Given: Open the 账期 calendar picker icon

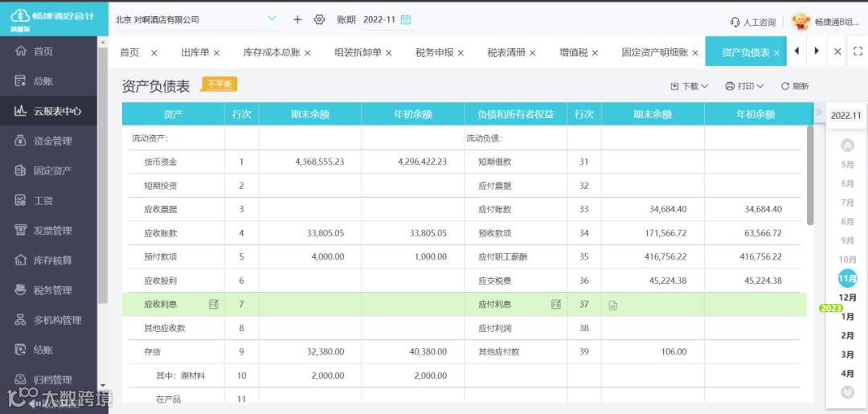Looking at the screenshot, I should [x=406, y=19].
